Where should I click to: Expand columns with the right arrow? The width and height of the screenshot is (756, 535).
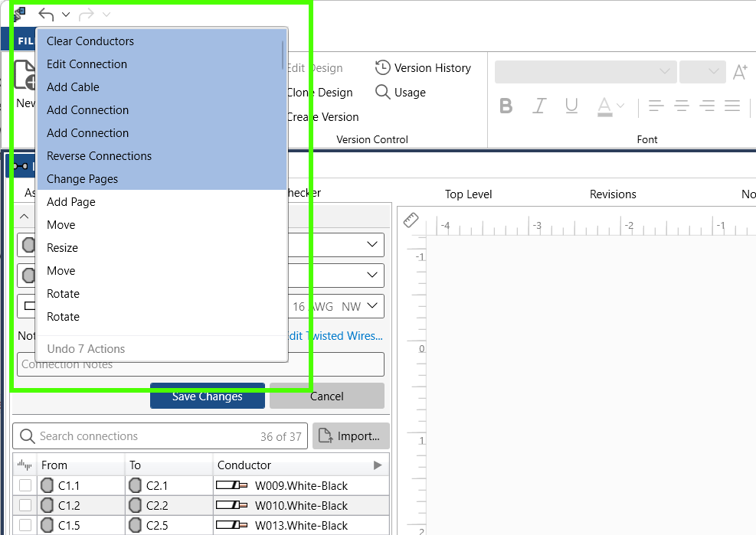coord(378,465)
